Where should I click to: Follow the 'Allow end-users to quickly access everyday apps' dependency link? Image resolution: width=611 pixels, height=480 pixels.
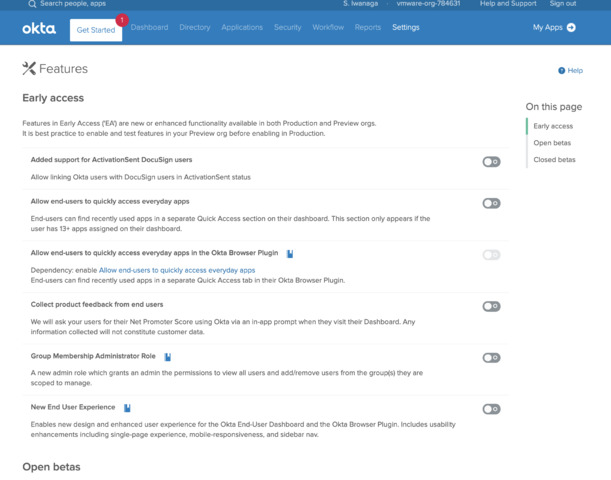[x=177, y=270]
